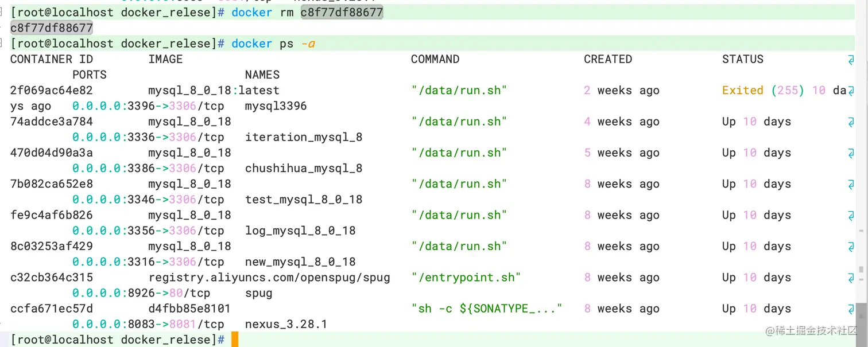Click the container name iteration_mysql_8
The image size is (868, 347).
(304, 137)
